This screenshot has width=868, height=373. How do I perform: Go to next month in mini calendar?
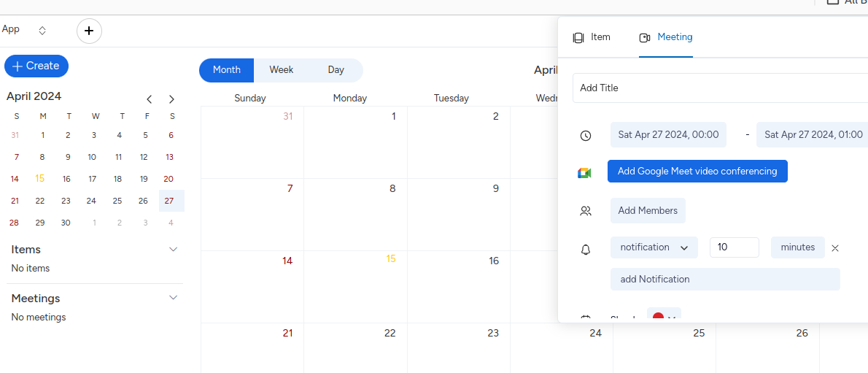coord(171,99)
